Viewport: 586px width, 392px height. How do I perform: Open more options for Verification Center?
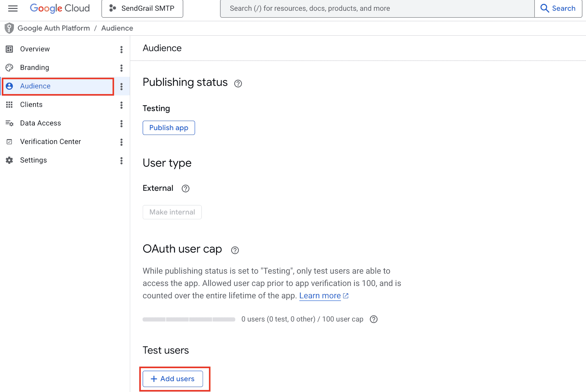122,142
